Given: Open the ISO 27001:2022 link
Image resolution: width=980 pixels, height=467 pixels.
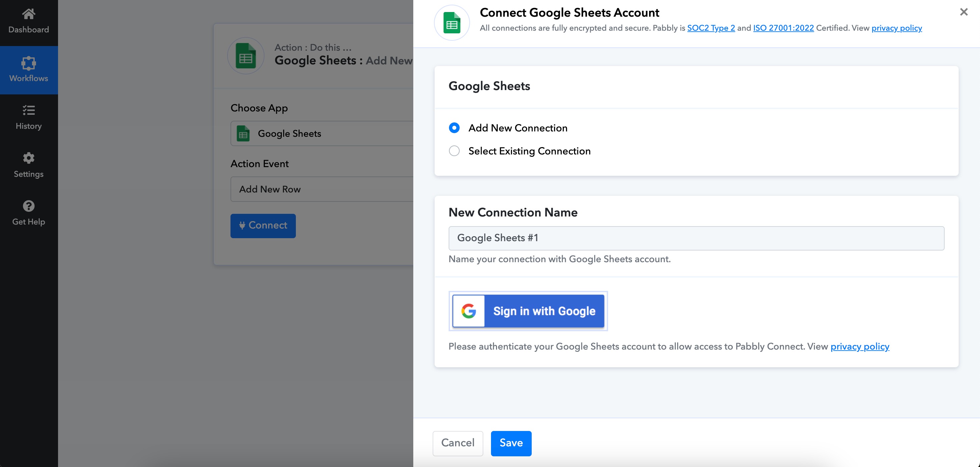Looking at the screenshot, I should (783, 28).
